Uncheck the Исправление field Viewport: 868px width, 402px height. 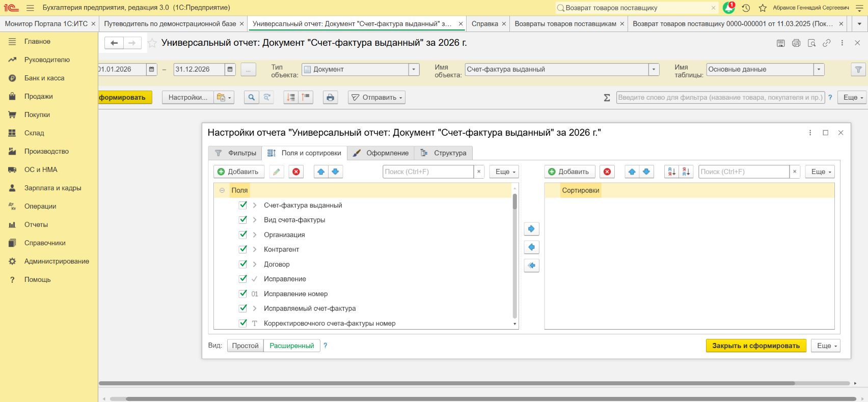click(243, 279)
